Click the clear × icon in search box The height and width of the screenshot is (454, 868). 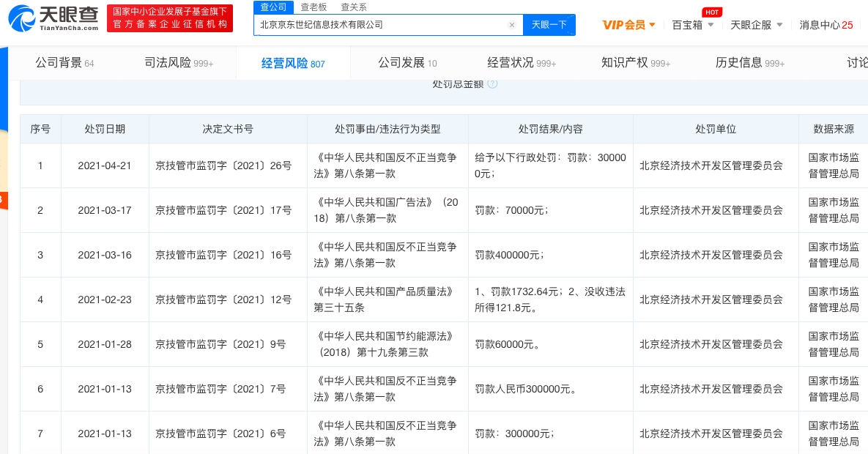pyautogui.click(x=512, y=24)
